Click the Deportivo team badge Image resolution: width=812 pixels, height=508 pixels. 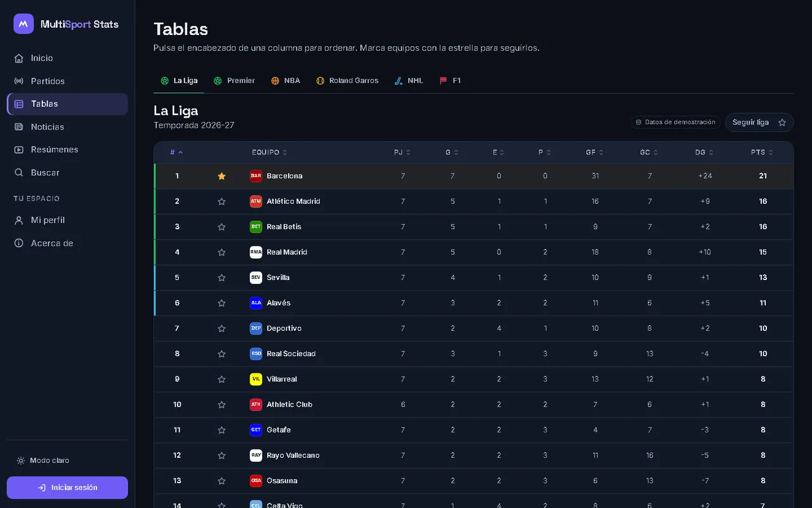click(x=256, y=328)
